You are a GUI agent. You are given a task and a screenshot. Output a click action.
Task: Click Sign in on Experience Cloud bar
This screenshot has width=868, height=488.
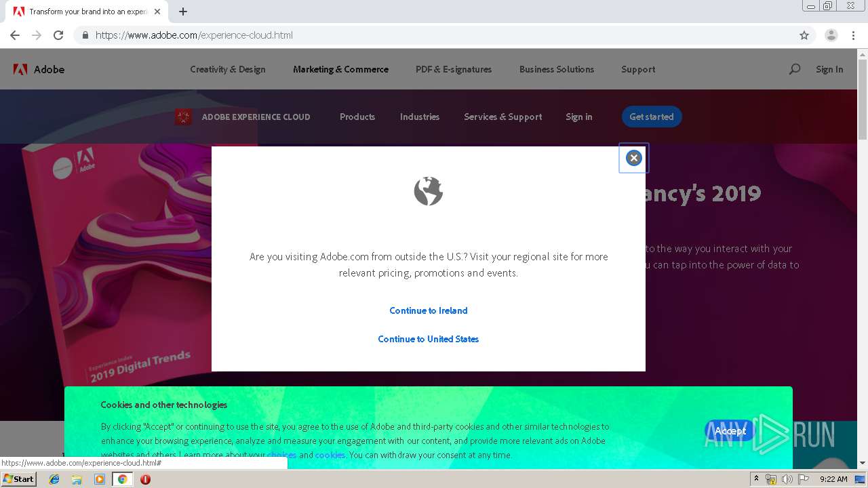[x=579, y=117]
